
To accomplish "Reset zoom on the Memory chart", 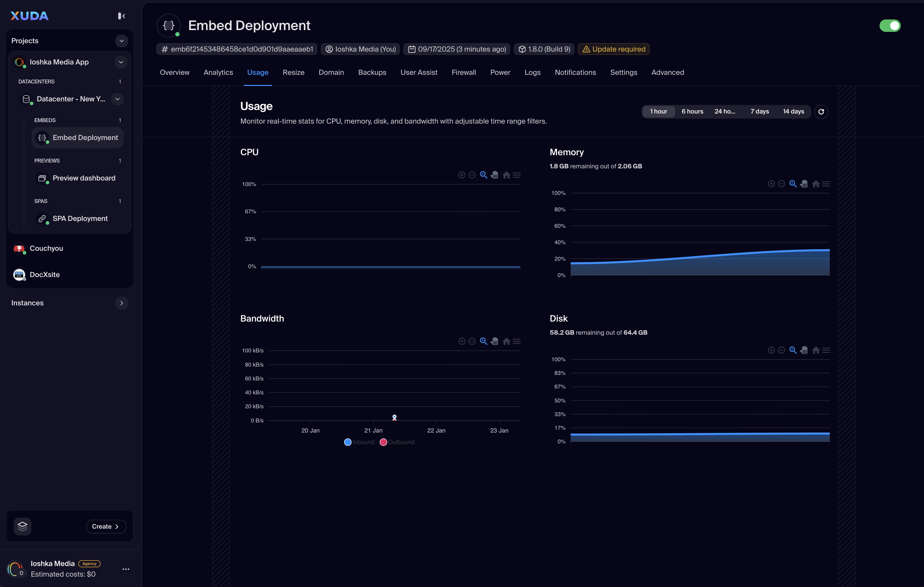I will pyautogui.click(x=816, y=184).
